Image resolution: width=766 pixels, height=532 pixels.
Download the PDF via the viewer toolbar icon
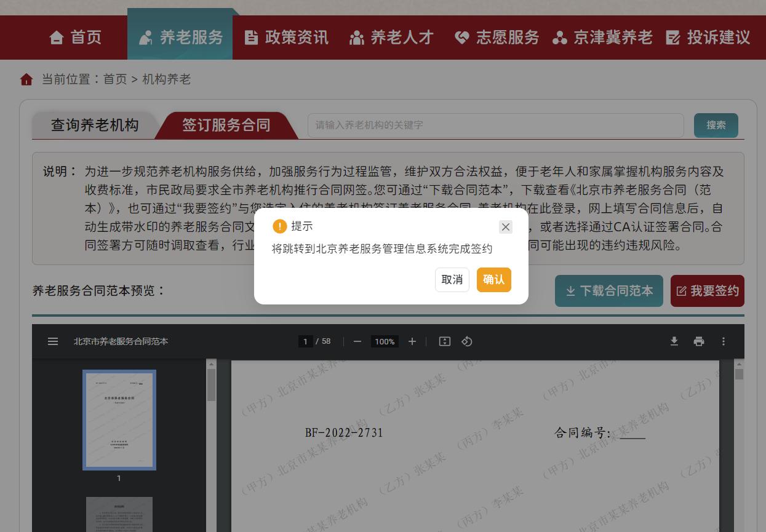tap(674, 341)
